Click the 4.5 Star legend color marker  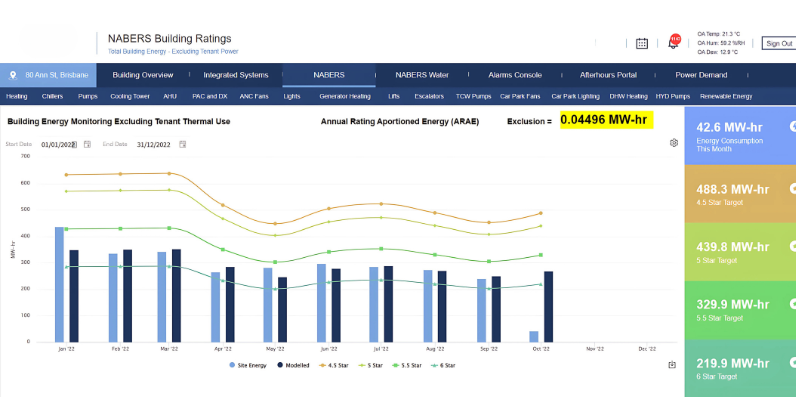coord(322,365)
